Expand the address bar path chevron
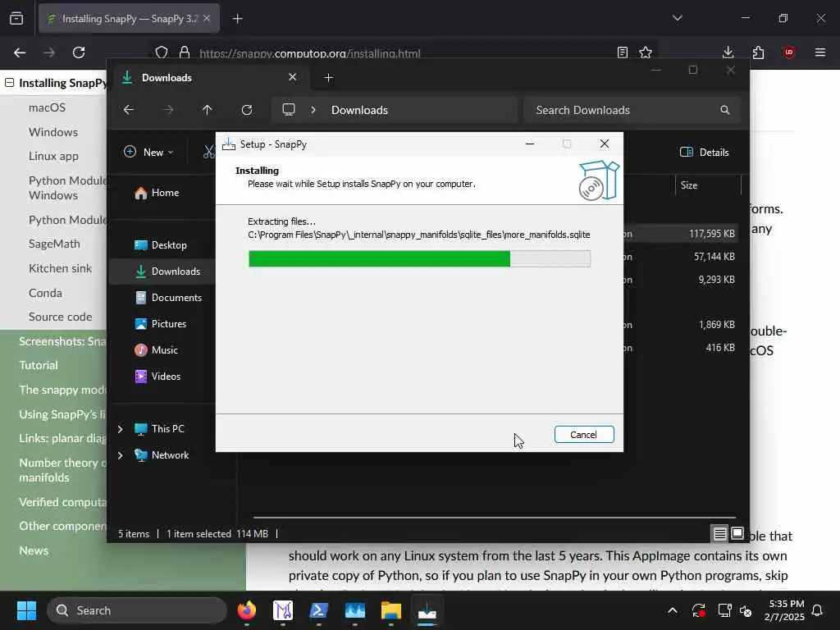Screen dimensions: 840x630 point(313,110)
